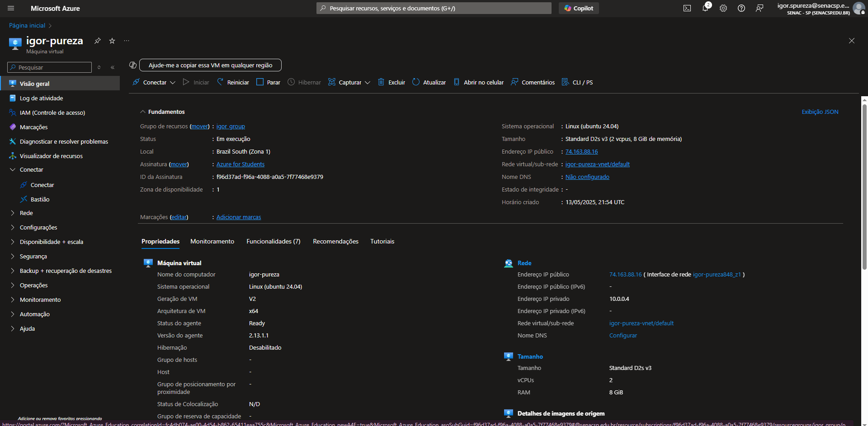
Task: Click the sidebar expand/collapse arrows icon
Action: tap(99, 67)
